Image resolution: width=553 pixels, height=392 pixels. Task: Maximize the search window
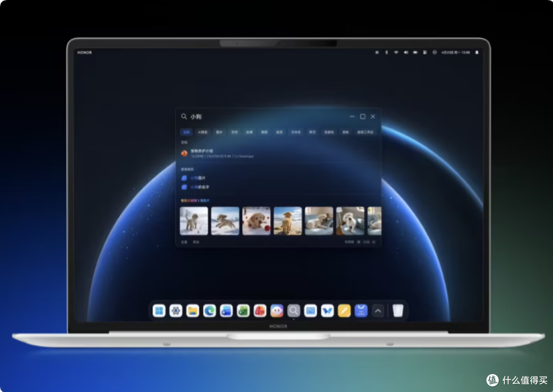[x=363, y=116]
